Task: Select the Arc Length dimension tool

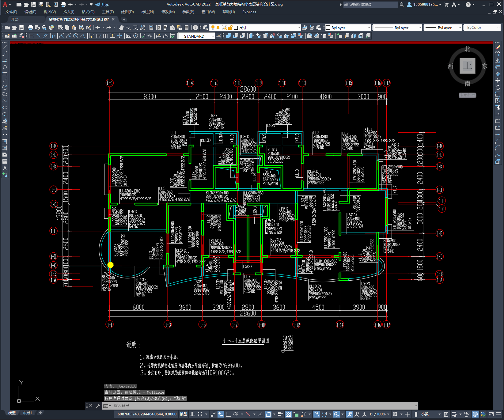Action: [46, 36]
